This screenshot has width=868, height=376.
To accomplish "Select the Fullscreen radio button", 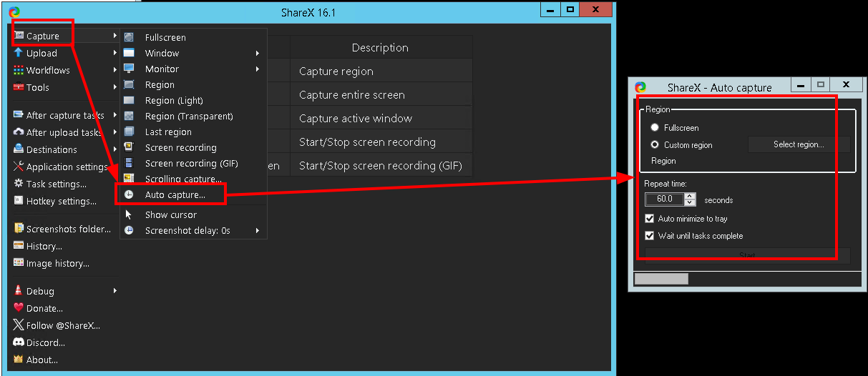I will click(654, 127).
